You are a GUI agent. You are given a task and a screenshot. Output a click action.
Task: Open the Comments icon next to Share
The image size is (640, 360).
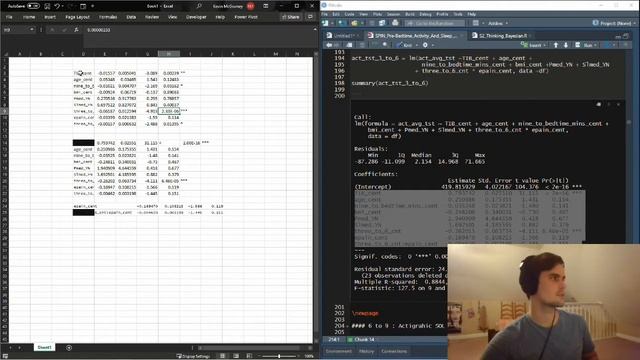[310, 17]
